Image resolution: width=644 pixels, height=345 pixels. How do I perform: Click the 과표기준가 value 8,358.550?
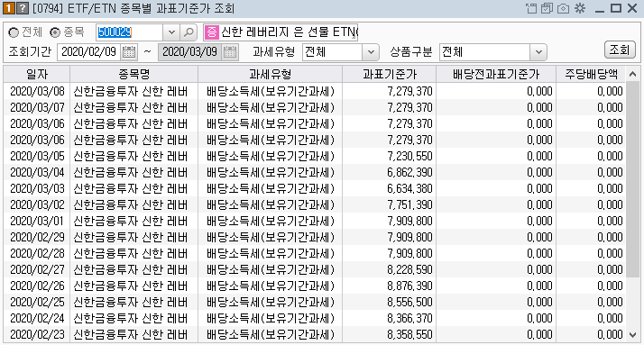tap(409, 335)
